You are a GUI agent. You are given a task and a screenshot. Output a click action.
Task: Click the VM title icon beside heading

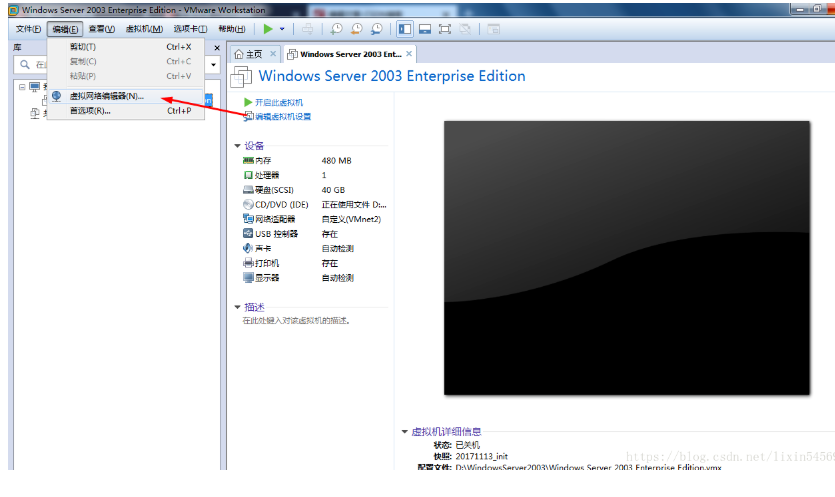(x=241, y=77)
